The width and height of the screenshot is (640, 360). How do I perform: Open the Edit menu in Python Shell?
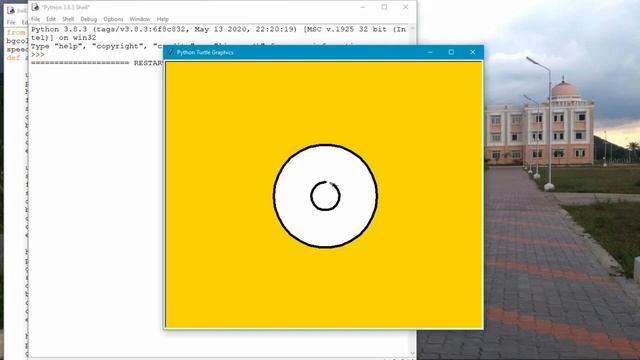[x=51, y=19]
